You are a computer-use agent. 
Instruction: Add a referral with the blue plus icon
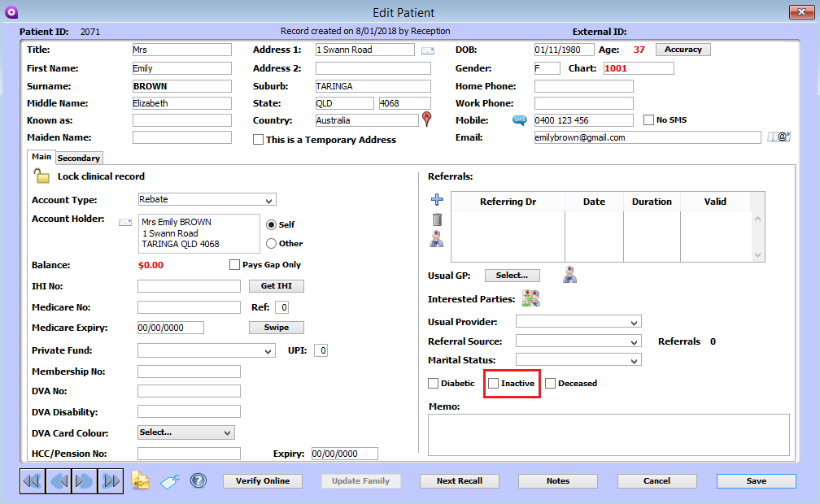pos(437,199)
